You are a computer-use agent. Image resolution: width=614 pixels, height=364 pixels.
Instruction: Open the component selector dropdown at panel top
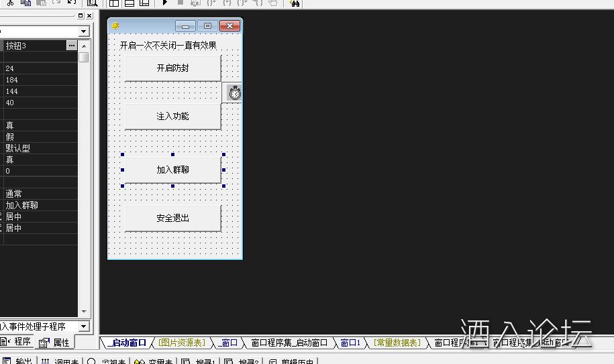click(83, 32)
